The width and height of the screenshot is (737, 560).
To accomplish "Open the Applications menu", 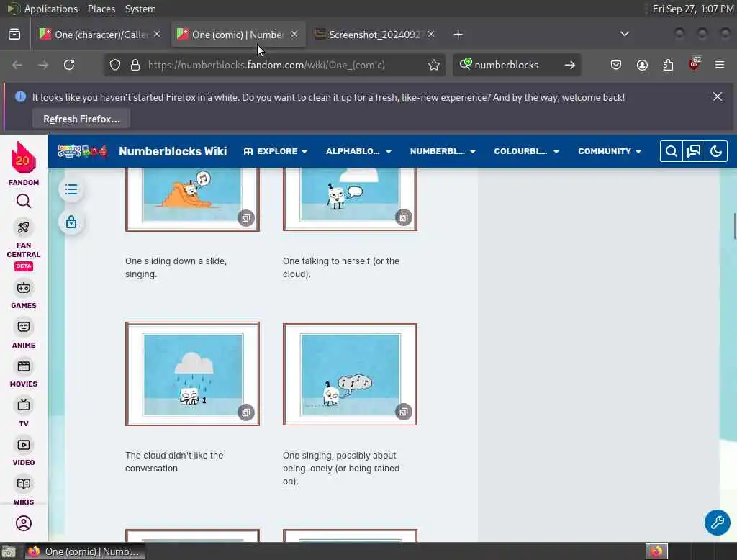I will 51,9.
